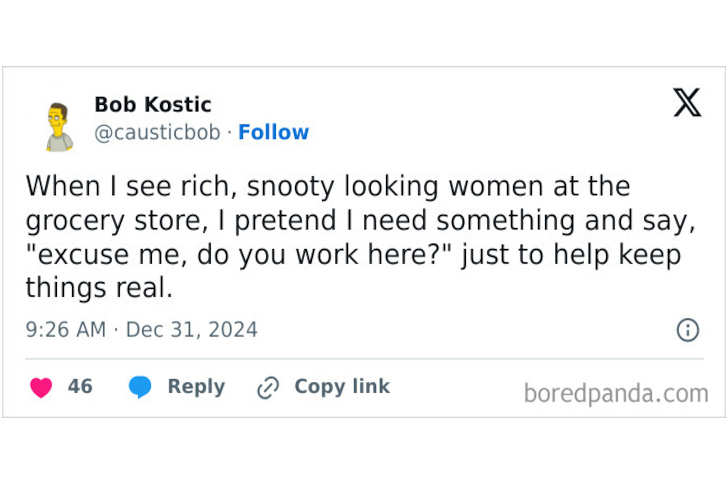Follow the @causticbob account
The width and height of the screenshot is (728, 485).
pyautogui.click(x=273, y=132)
